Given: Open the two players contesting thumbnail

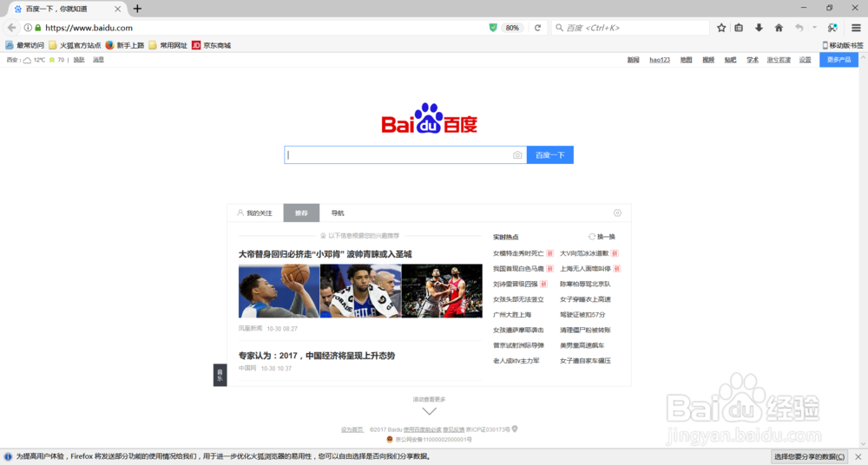Looking at the screenshot, I should (442, 291).
